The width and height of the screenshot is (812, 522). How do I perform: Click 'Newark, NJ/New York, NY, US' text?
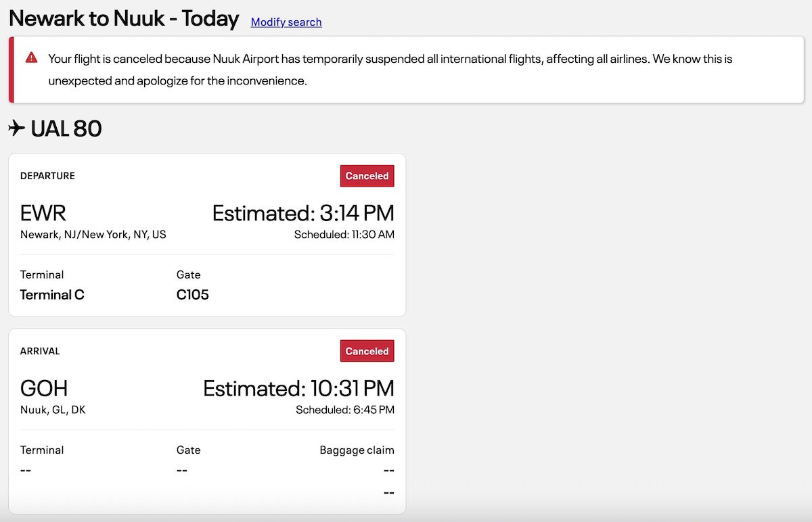[93, 235]
